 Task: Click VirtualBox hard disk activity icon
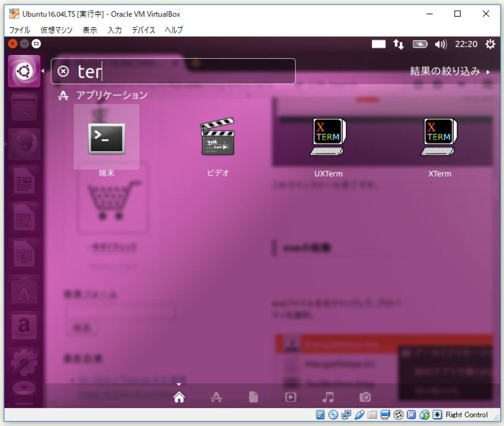point(320,415)
